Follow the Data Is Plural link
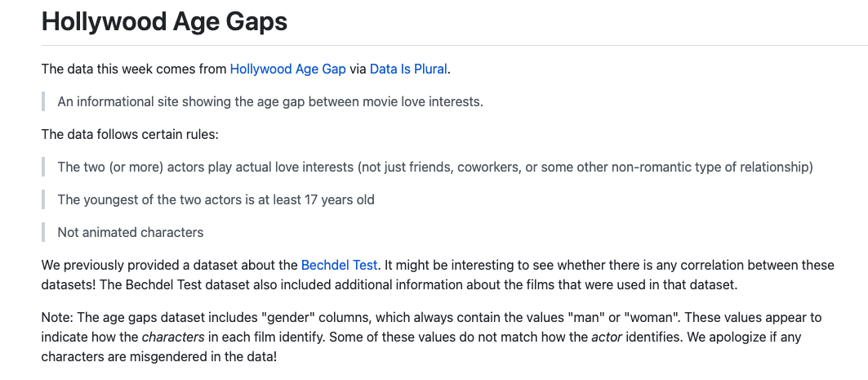The image size is (868, 380). click(408, 69)
